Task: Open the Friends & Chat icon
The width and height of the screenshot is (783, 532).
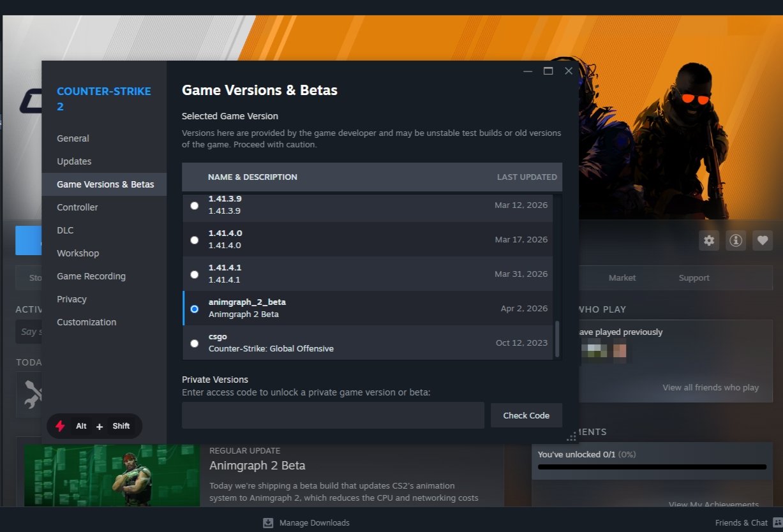Action: point(777,522)
